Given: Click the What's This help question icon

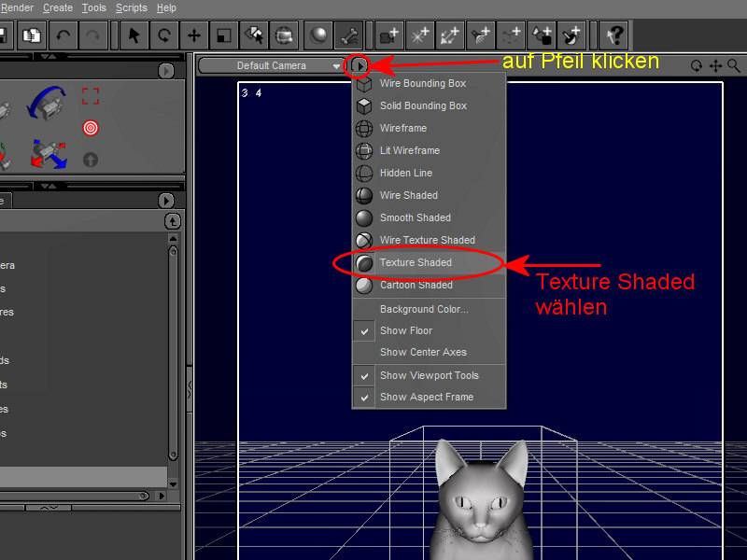Looking at the screenshot, I should point(614,35).
